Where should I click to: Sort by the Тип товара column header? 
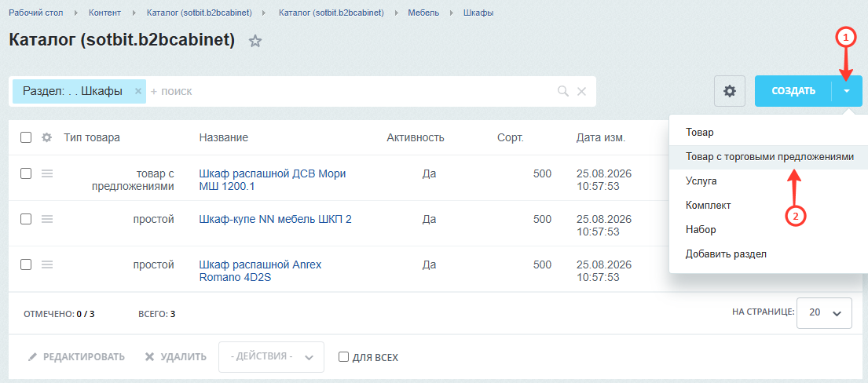click(x=92, y=138)
